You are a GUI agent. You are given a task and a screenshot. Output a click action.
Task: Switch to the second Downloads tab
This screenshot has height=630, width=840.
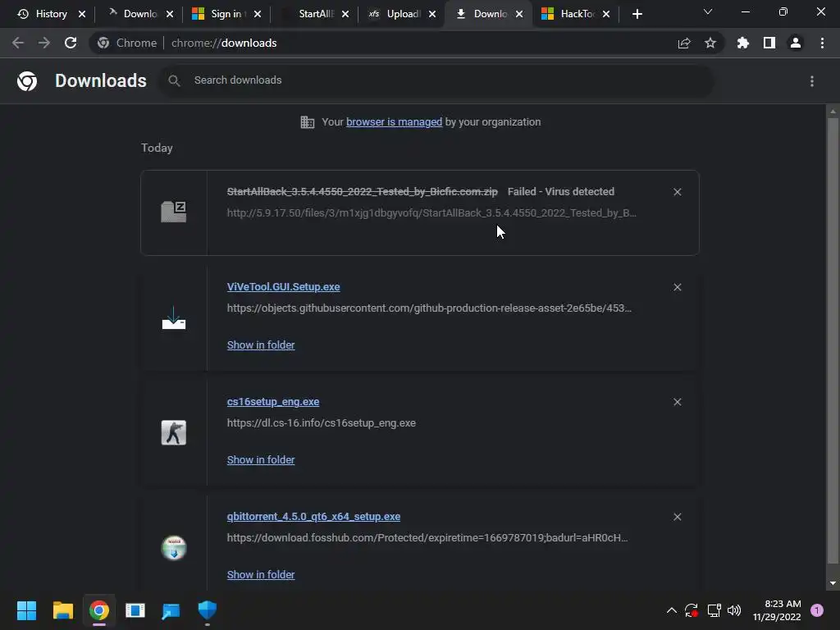click(x=489, y=14)
